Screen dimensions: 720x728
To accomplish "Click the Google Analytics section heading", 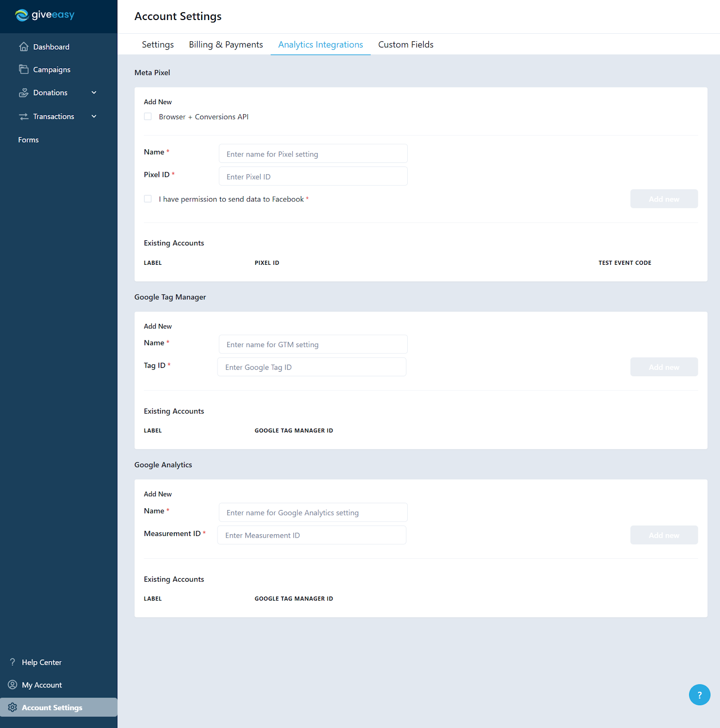I will coord(163,465).
